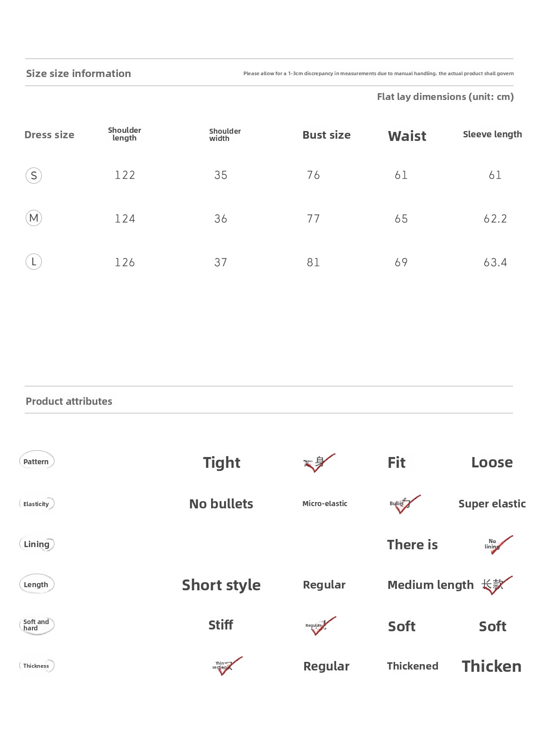Select the Length oval badge

[36, 584]
